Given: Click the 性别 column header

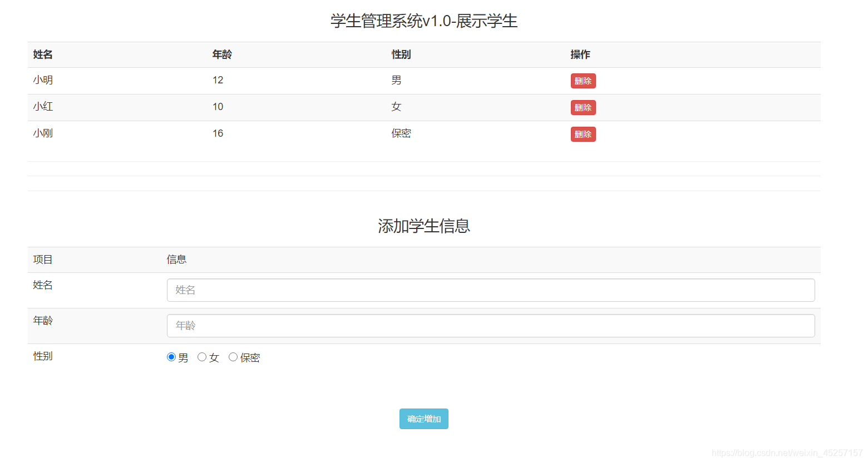Looking at the screenshot, I should pyautogui.click(x=401, y=54).
